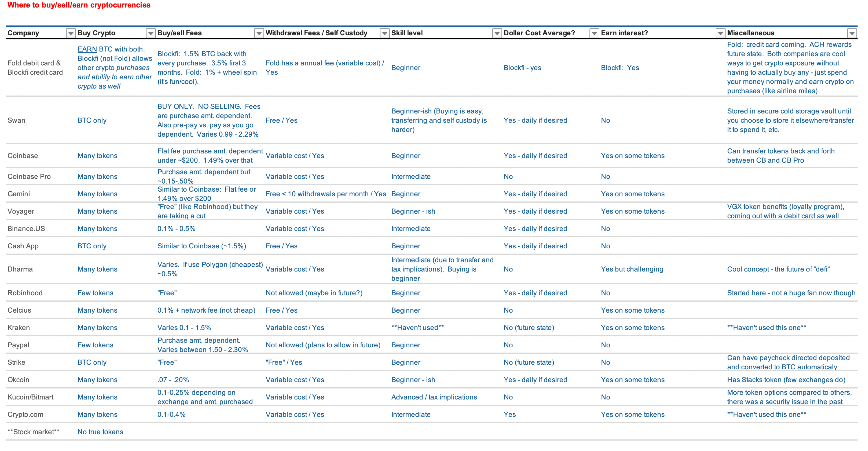This screenshot has height=451, width=868.
Task: Select the 'Dharma' company cell
Action: [20, 269]
